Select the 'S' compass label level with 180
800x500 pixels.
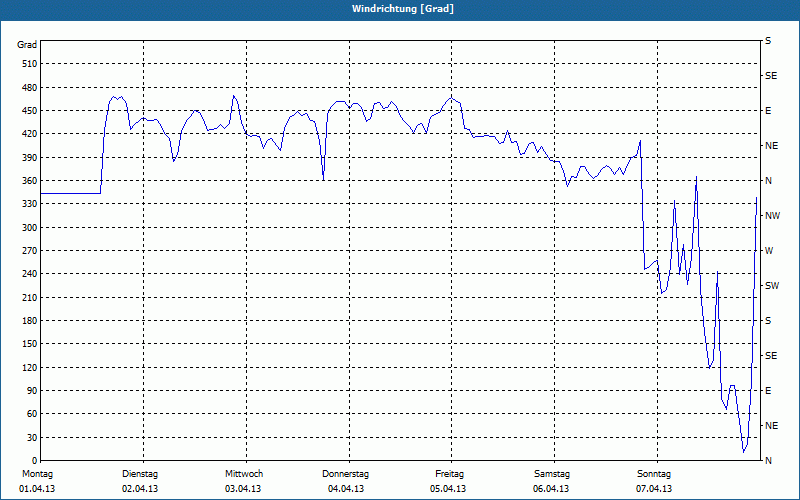click(768, 321)
